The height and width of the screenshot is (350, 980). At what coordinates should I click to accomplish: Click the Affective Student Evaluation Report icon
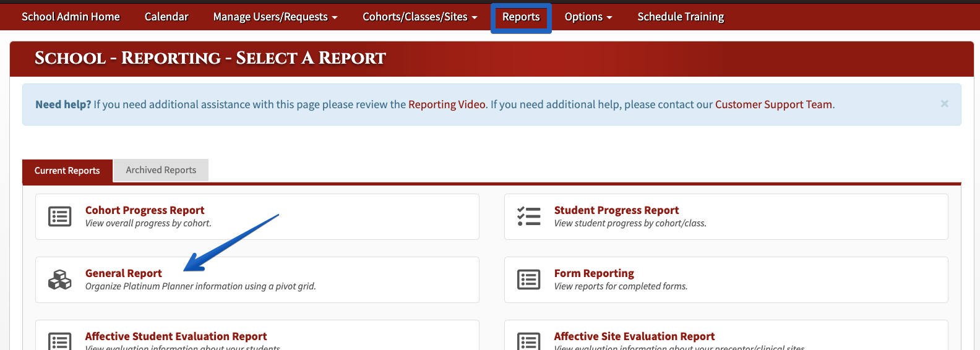[x=60, y=341]
